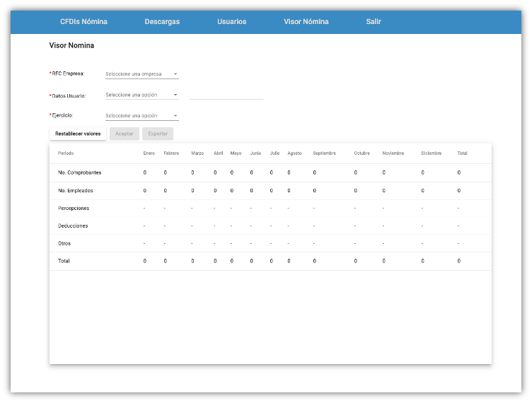This screenshot has height=403, width=532.
Task: Click the Octubre column header
Action: (x=362, y=153)
